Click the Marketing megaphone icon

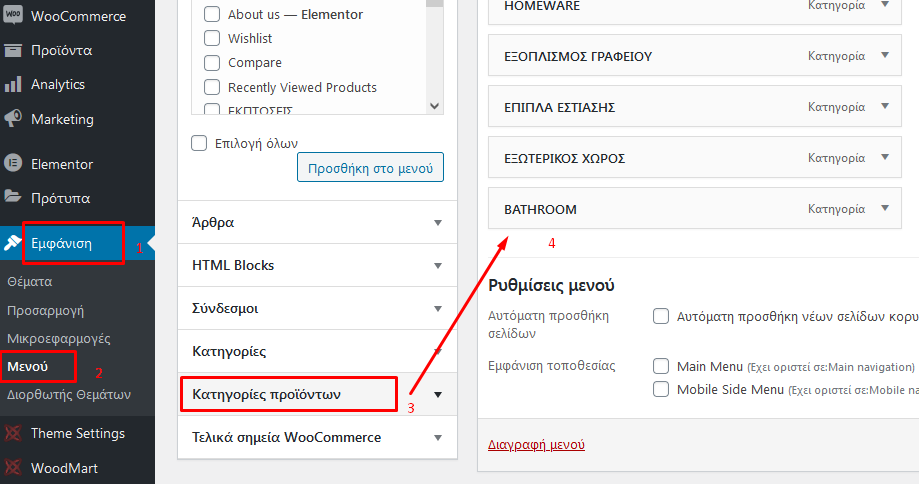(13, 118)
